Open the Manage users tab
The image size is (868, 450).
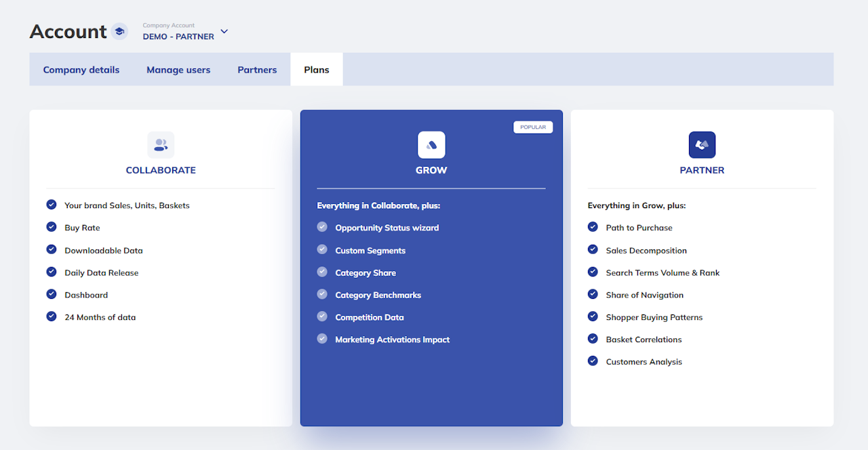(178, 70)
